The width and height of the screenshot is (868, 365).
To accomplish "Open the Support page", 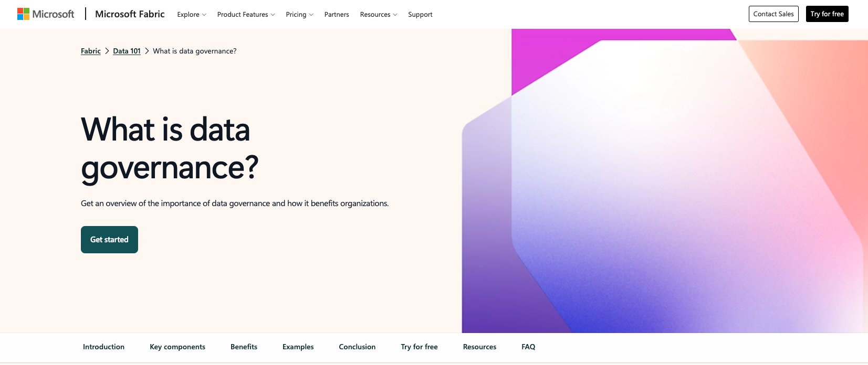I will click(420, 15).
